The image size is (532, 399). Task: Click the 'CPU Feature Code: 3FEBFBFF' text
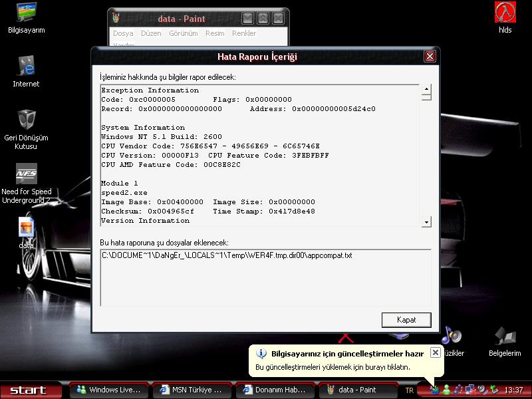[269, 156]
